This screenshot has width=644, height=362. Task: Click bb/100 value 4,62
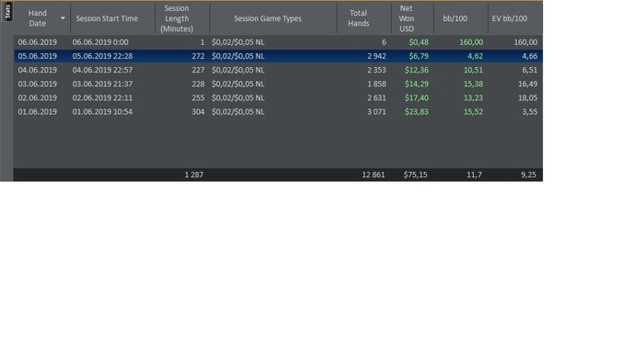[476, 56]
